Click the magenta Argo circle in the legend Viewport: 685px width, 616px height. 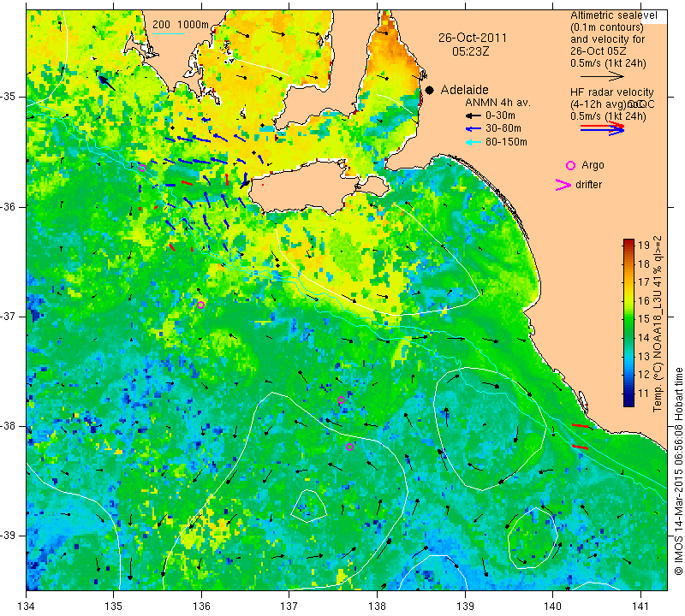click(570, 165)
